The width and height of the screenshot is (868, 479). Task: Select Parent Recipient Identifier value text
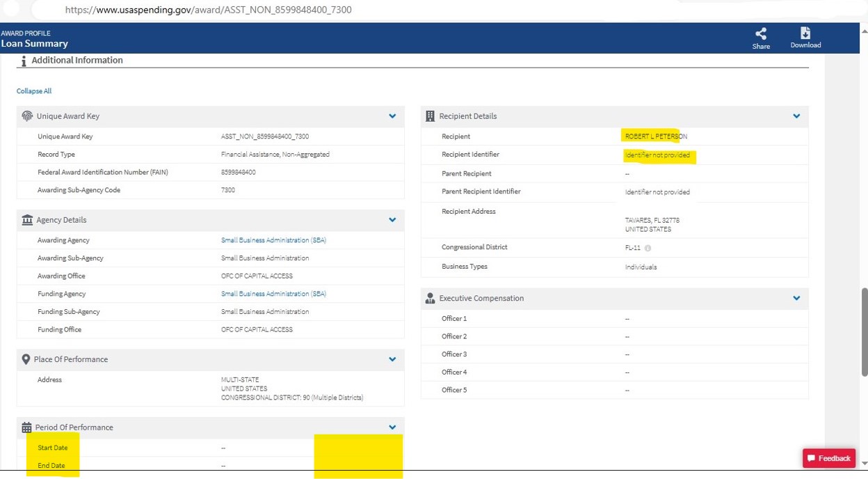[x=657, y=192]
